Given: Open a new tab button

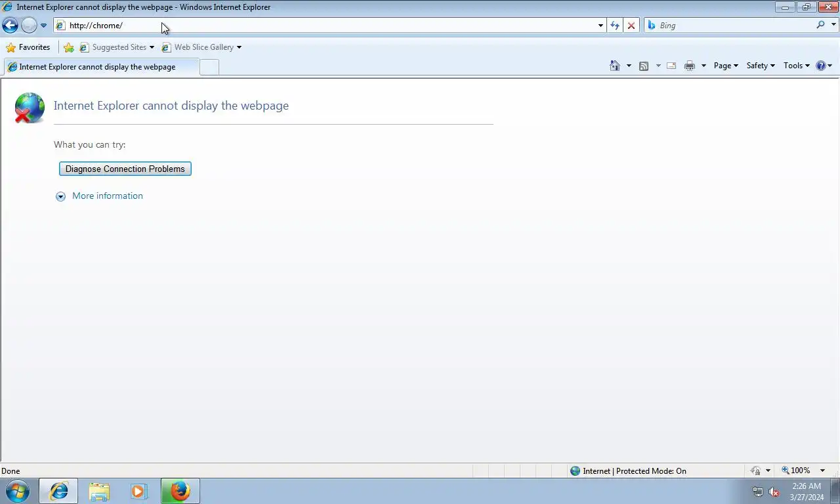Looking at the screenshot, I should tap(209, 67).
